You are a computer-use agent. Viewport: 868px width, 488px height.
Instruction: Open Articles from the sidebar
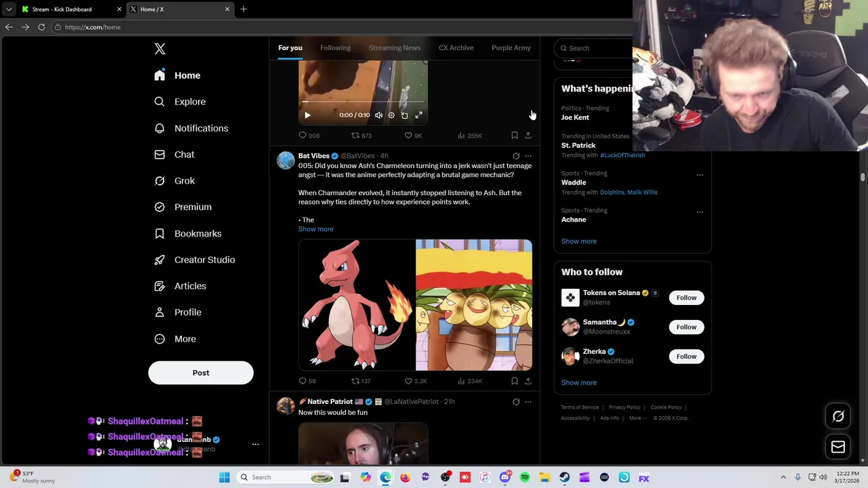180,286
